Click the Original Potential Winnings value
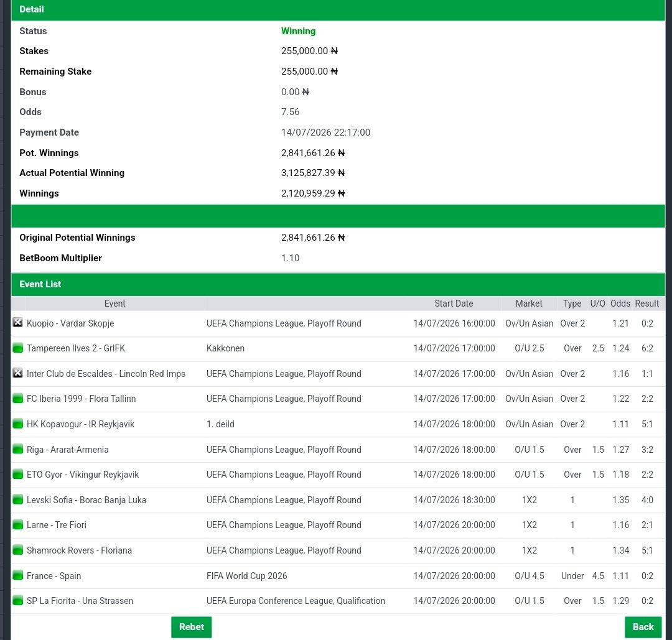The image size is (672, 640). pos(313,238)
